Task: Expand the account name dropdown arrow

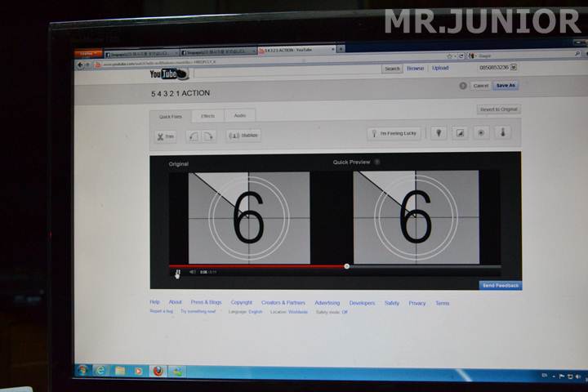Action: pyautogui.click(x=514, y=67)
